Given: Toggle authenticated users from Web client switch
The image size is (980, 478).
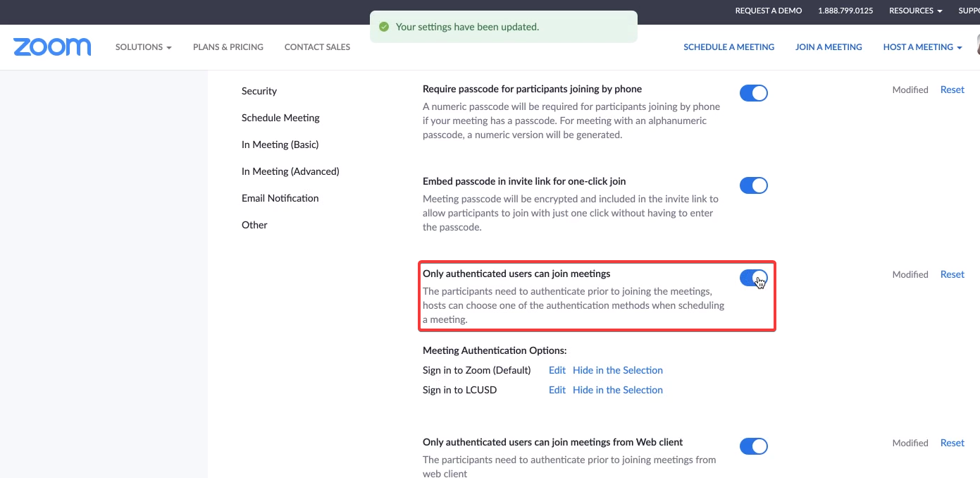Looking at the screenshot, I should pos(753,446).
